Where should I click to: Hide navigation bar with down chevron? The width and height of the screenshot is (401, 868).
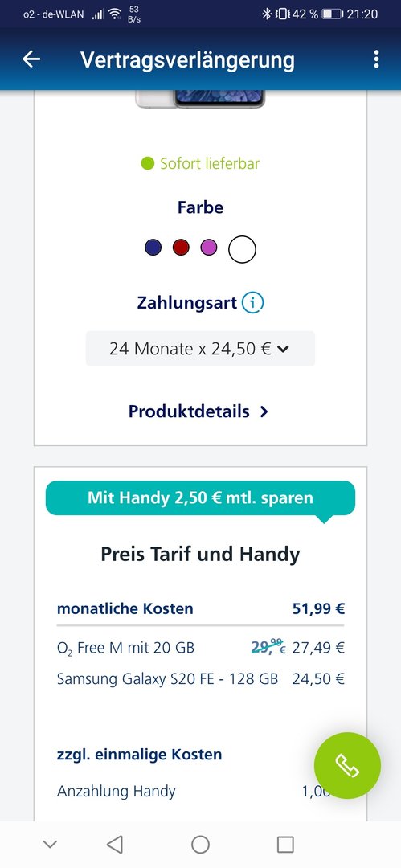[x=50, y=844]
